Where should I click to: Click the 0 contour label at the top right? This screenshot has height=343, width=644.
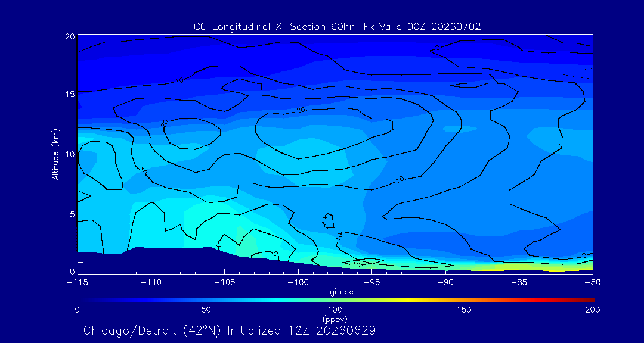[438, 48]
